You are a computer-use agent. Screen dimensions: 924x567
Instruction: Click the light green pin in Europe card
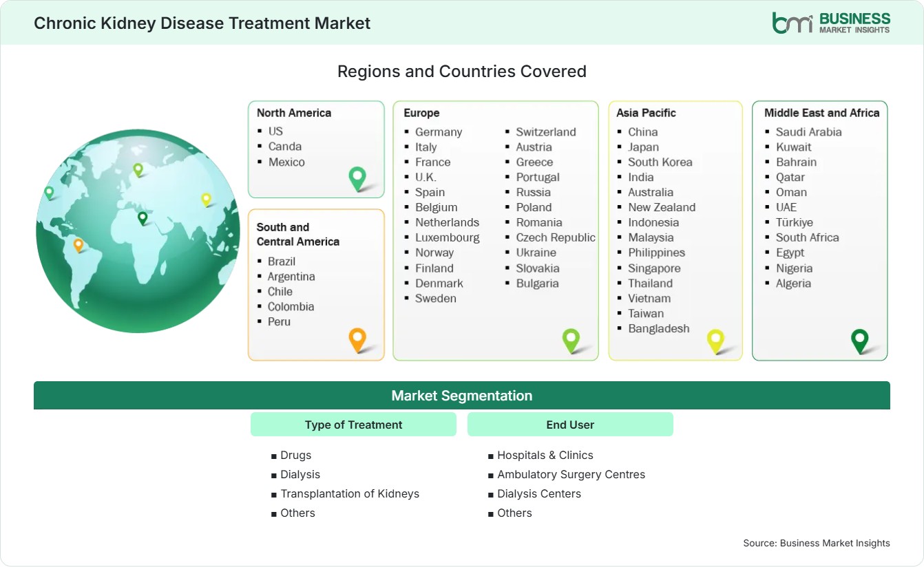coord(571,340)
